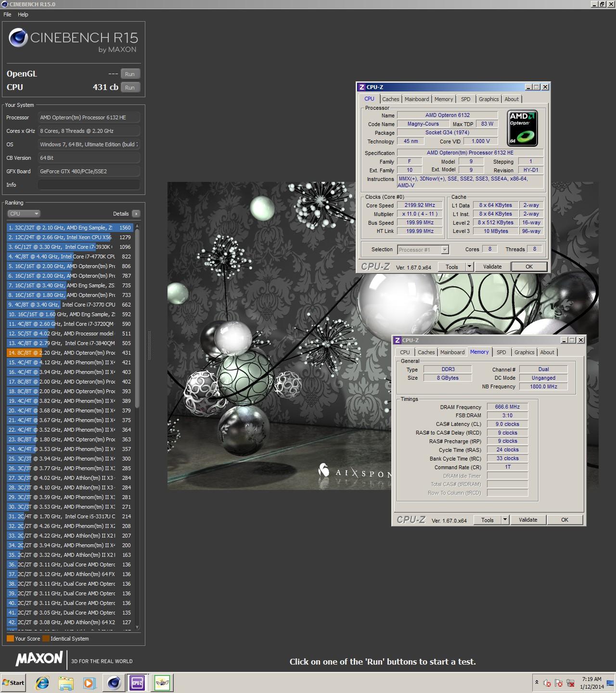Screen dimensions: 616x693
Task: Click GFX Board field GeForce GTX 480
Action: (89, 171)
